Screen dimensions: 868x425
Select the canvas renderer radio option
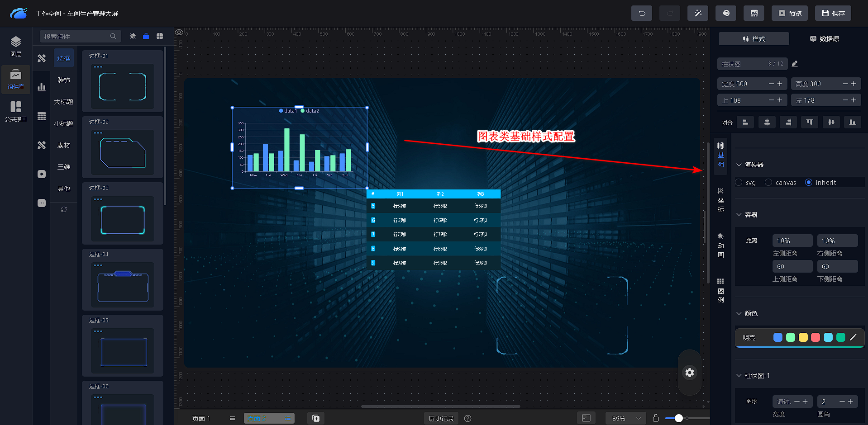(768, 183)
